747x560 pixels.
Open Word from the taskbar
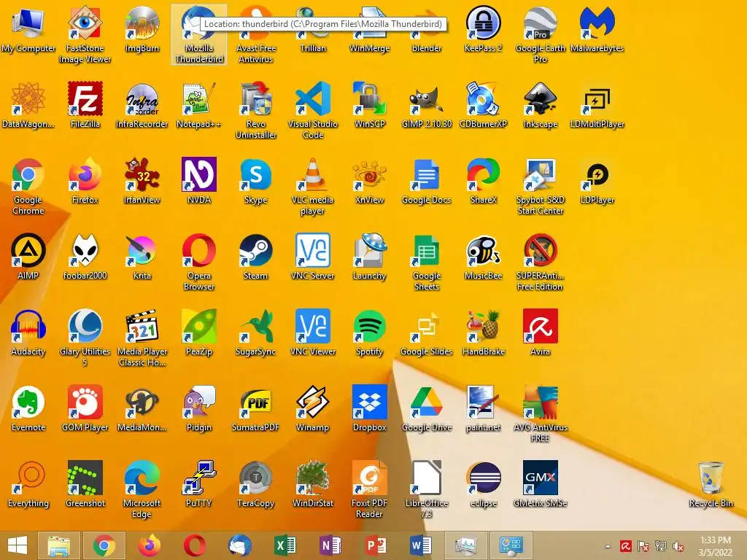(421, 545)
